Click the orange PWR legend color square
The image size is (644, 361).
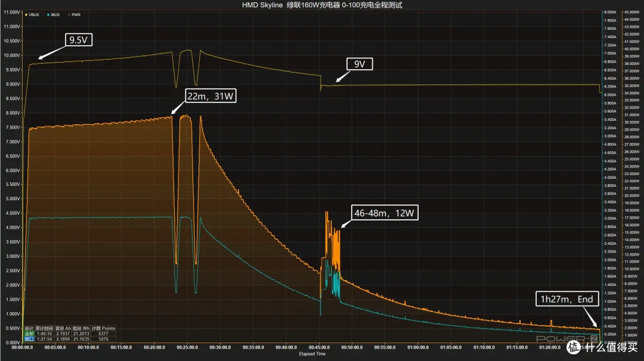pos(69,15)
